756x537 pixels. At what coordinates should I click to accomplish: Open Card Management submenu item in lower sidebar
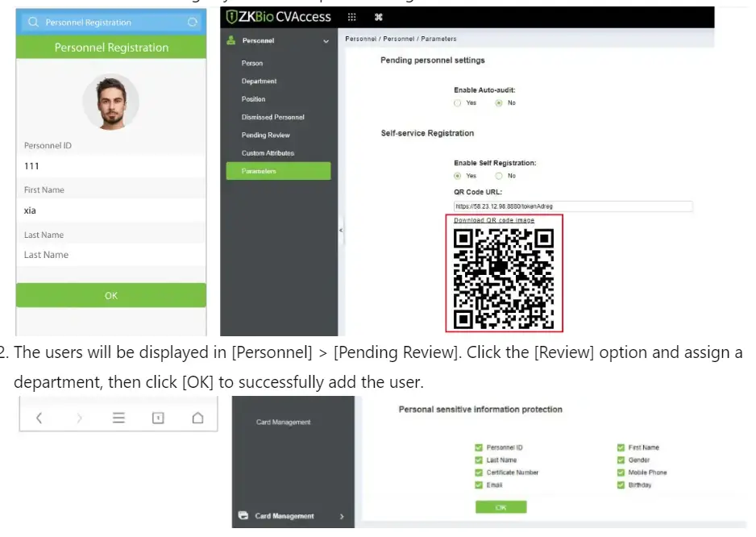tap(283, 423)
